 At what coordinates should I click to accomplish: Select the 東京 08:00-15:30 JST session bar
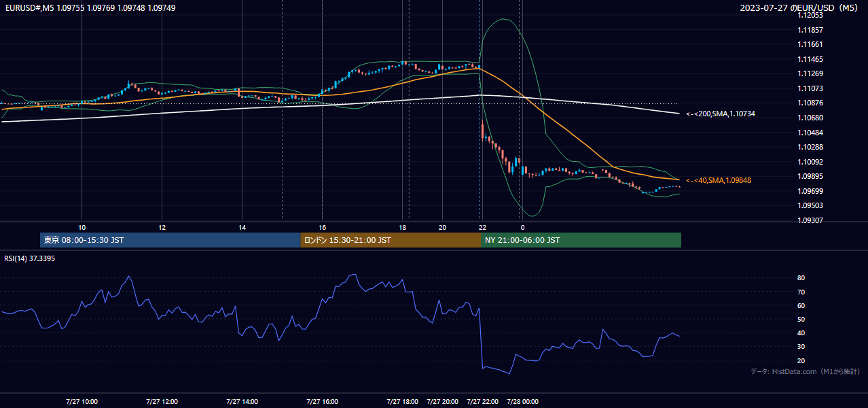pyautogui.click(x=170, y=240)
